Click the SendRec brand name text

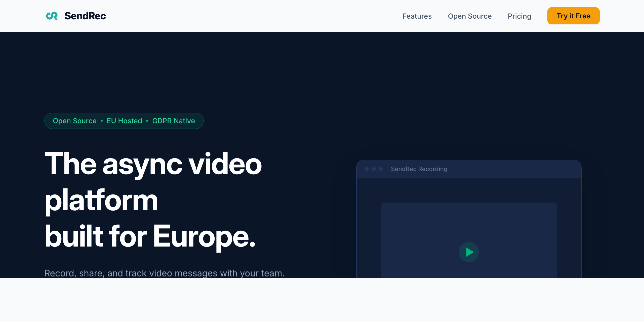(x=85, y=16)
